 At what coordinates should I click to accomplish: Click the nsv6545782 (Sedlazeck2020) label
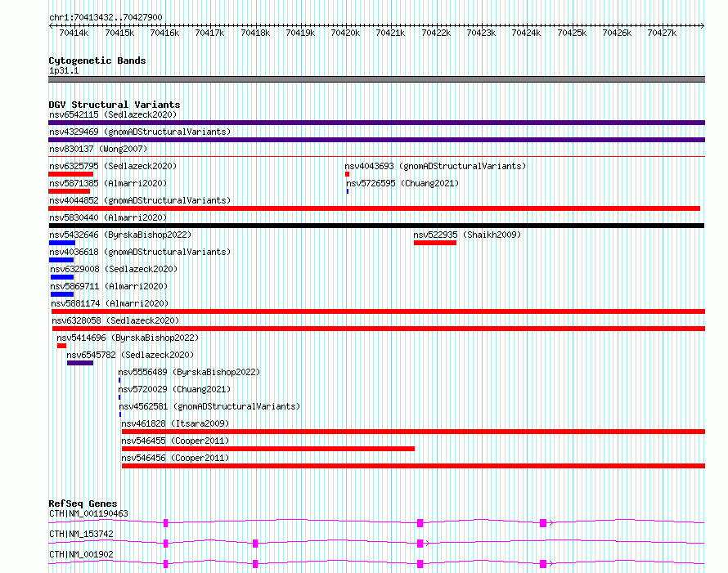[x=130, y=355]
